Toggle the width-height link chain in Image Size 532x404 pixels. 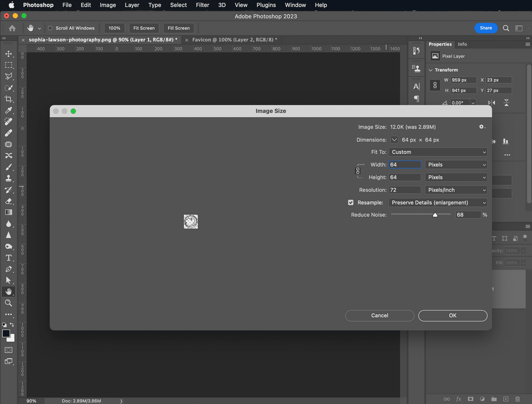coord(358,170)
